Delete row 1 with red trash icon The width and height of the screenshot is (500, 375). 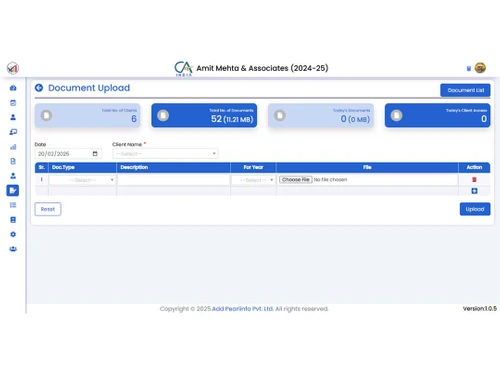pyautogui.click(x=474, y=180)
